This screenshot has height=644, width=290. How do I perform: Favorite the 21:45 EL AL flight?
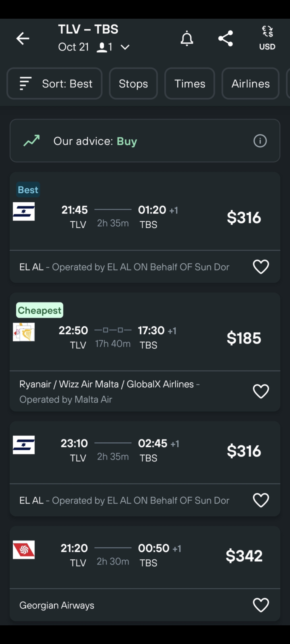pos(261,267)
